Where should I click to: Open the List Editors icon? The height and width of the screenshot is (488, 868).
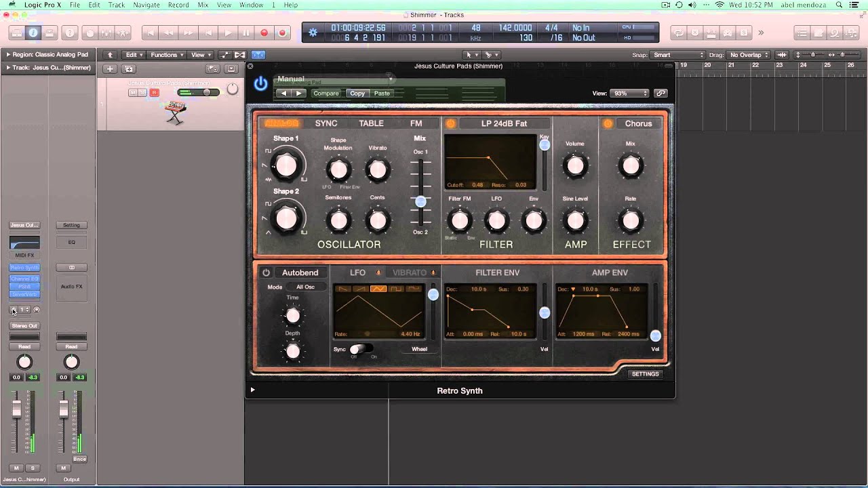click(x=802, y=33)
